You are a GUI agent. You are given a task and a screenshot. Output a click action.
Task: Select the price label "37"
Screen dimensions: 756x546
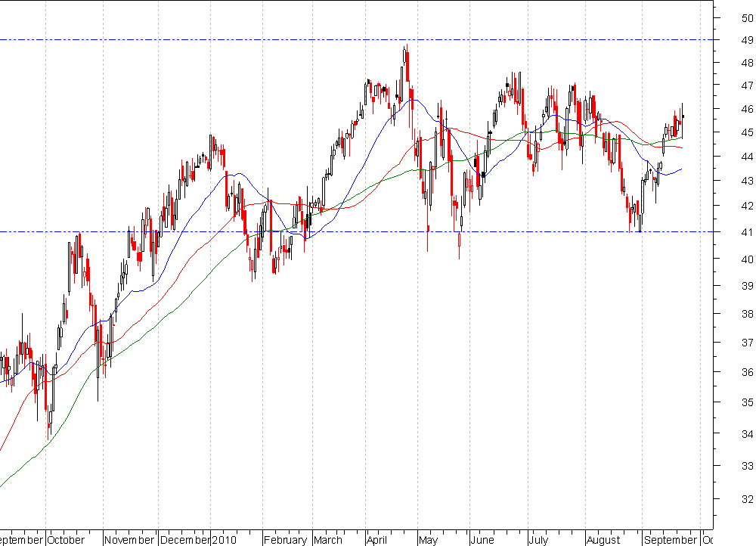[748, 343]
